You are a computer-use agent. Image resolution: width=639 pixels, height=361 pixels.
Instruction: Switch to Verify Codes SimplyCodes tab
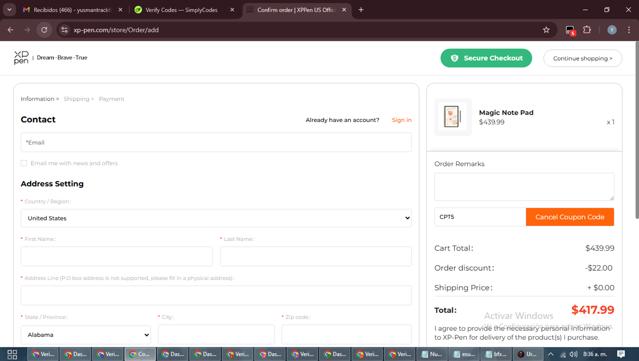click(x=181, y=10)
